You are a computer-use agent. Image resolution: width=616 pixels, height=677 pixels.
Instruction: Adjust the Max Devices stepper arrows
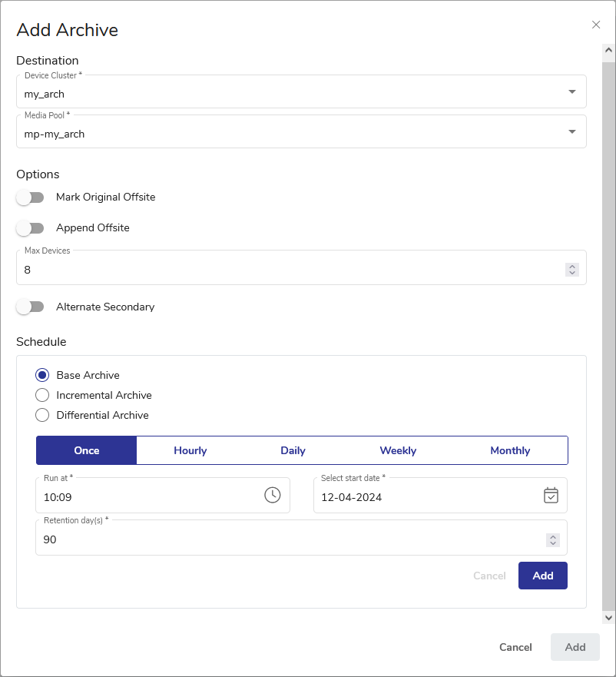(x=571, y=270)
